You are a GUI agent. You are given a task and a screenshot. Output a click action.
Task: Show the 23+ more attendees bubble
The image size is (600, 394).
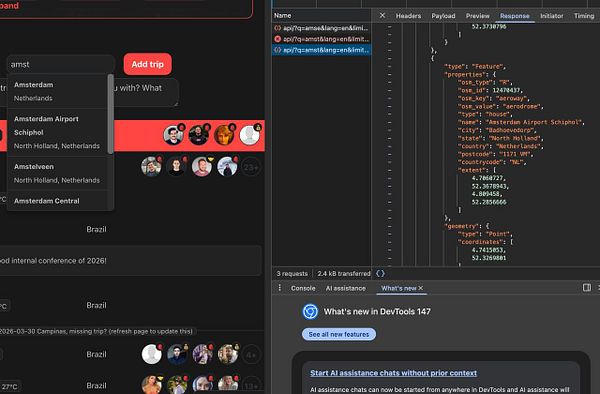click(251, 167)
